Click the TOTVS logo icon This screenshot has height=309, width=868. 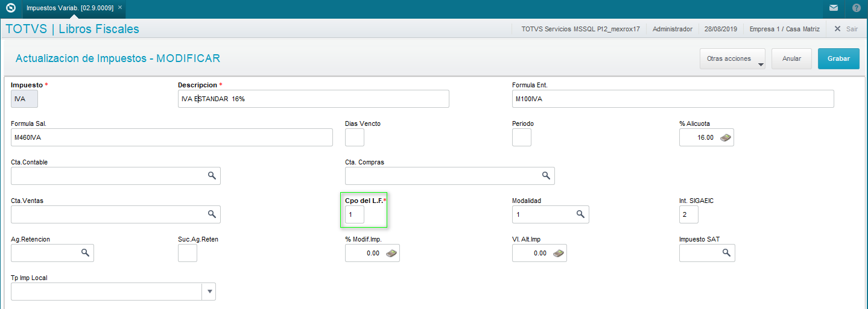click(x=10, y=8)
